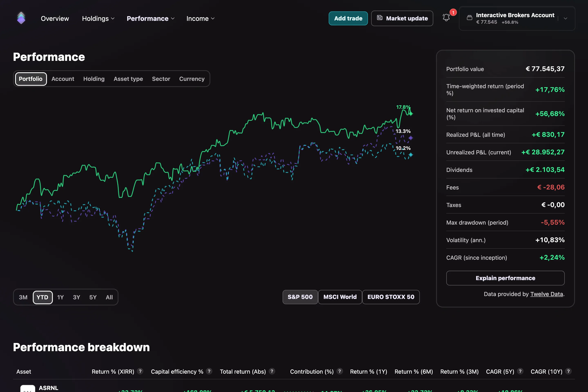The height and width of the screenshot is (392, 588).
Task: Switch to the Account tab
Action: [63, 79]
